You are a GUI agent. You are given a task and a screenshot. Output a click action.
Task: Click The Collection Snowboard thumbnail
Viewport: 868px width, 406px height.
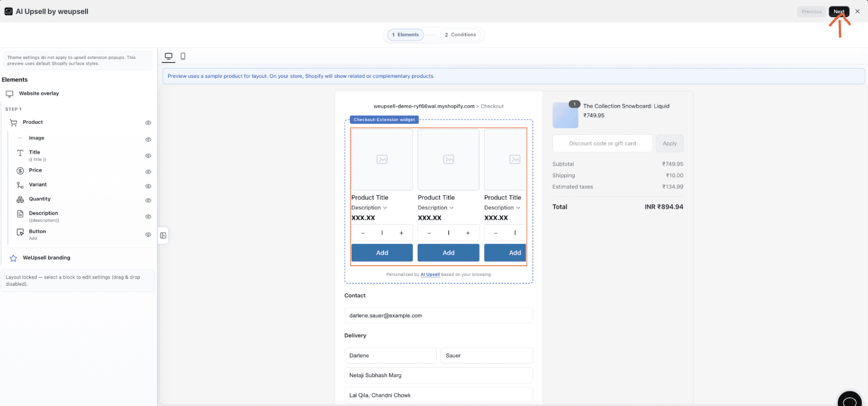tap(565, 115)
